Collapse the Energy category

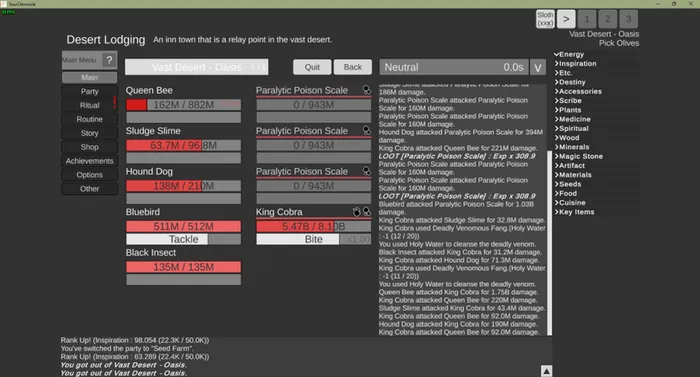tap(569, 54)
